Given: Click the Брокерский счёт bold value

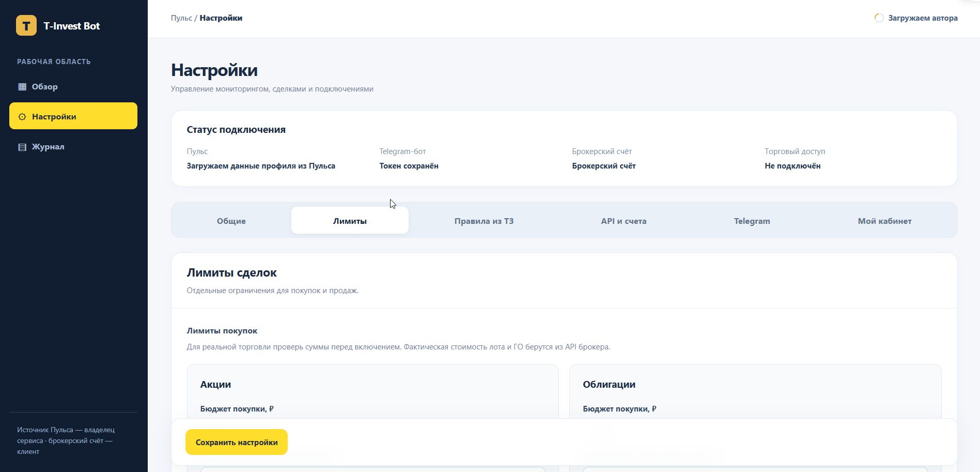Looking at the screenshot, I should (603, 166).
